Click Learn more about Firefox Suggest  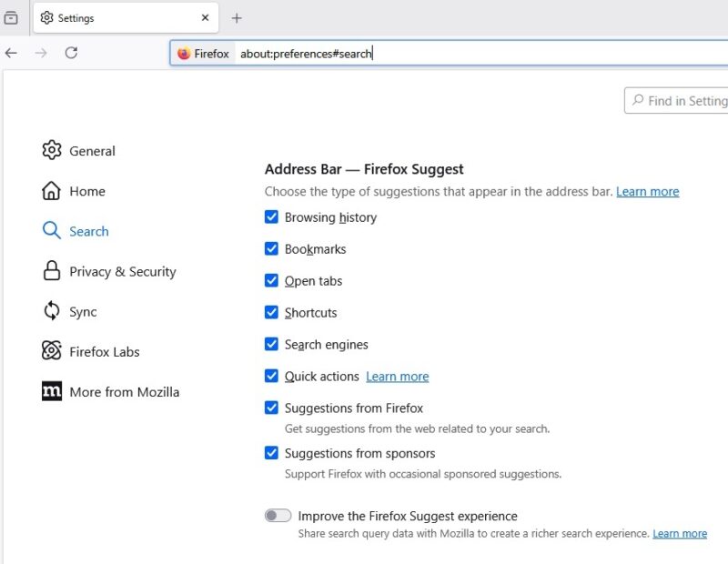pos(647,191)
